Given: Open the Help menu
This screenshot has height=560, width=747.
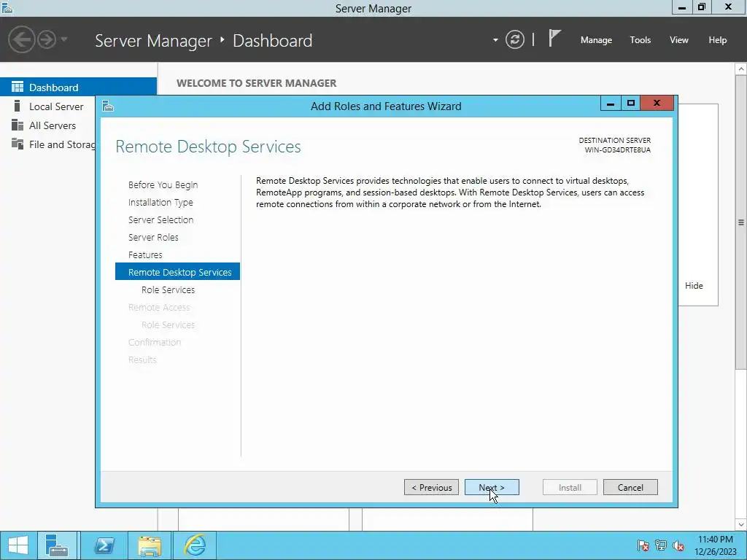Looking at the screenshot, I should point(717,40).
